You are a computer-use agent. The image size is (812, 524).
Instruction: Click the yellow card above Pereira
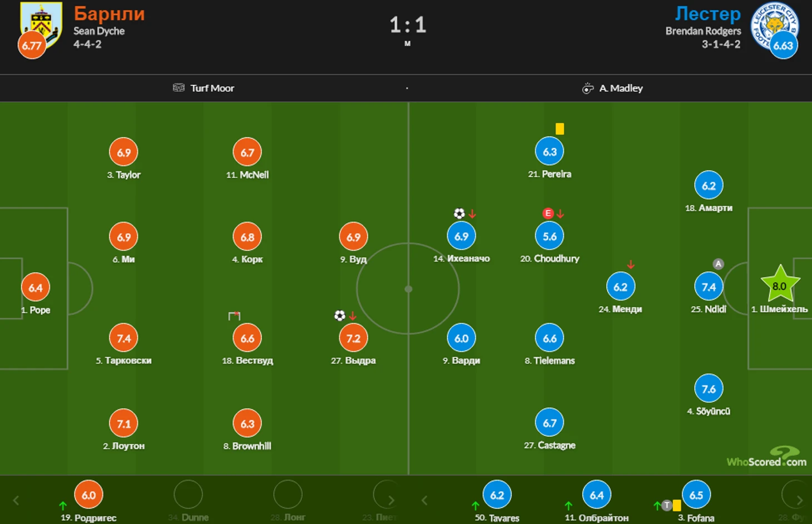[560, 129]
